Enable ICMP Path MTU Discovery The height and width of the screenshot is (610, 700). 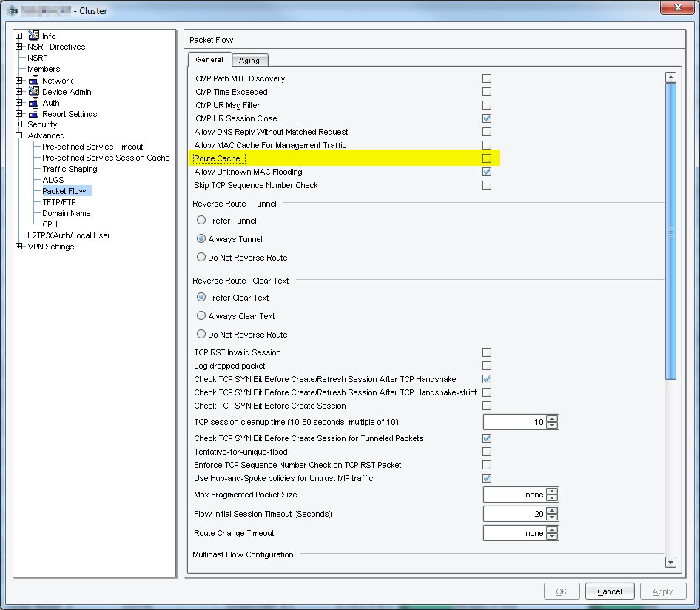[486, 78]
